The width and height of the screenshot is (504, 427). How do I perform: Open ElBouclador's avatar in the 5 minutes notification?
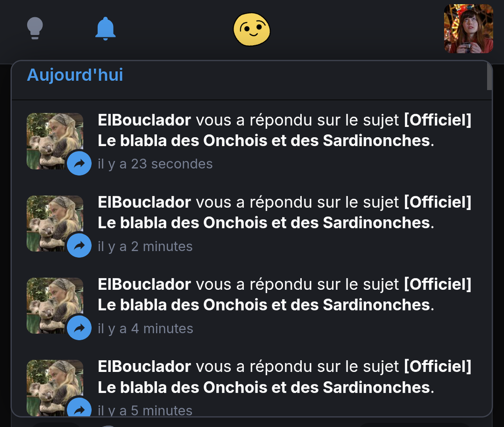tap(55, 388)
